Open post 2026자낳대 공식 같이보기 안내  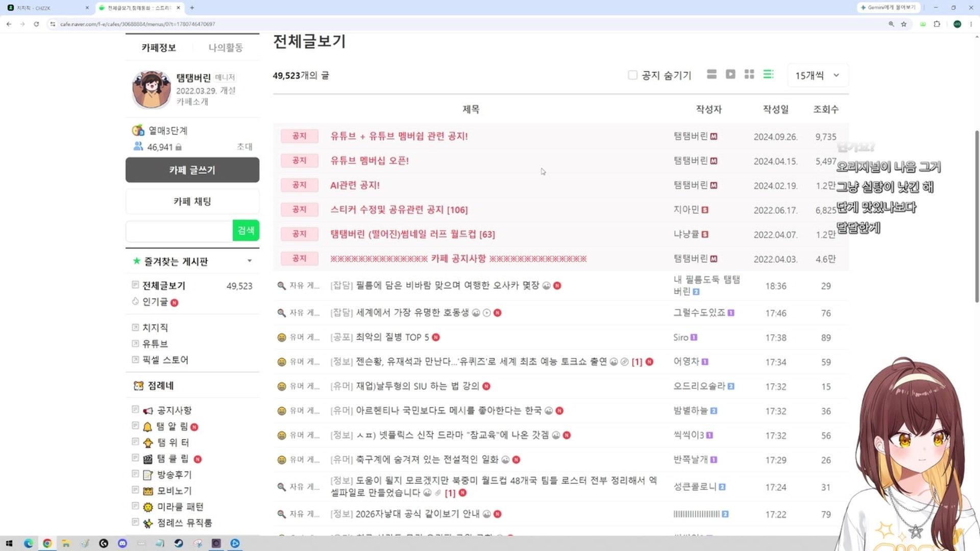[x=418, y=514]
